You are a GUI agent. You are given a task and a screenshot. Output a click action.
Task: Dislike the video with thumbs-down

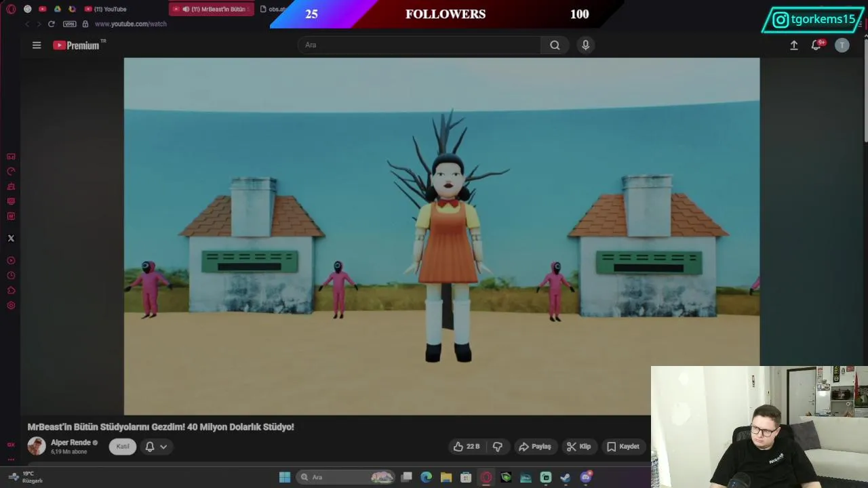(498, 447)
